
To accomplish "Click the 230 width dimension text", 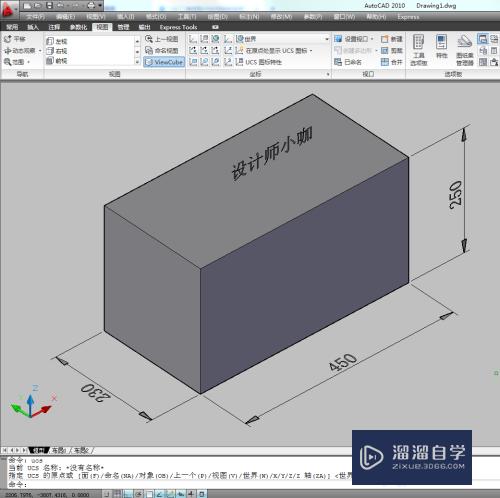I will 95,393.
